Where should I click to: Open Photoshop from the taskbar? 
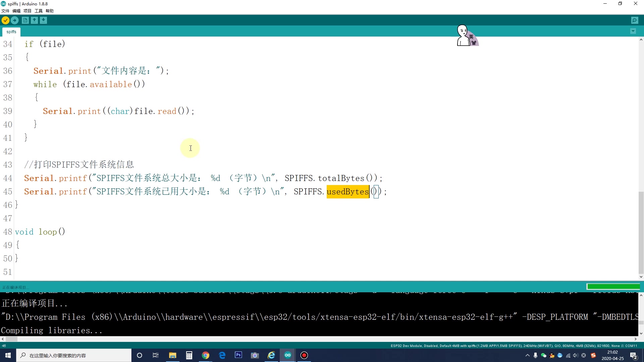[x=238, y=355]
